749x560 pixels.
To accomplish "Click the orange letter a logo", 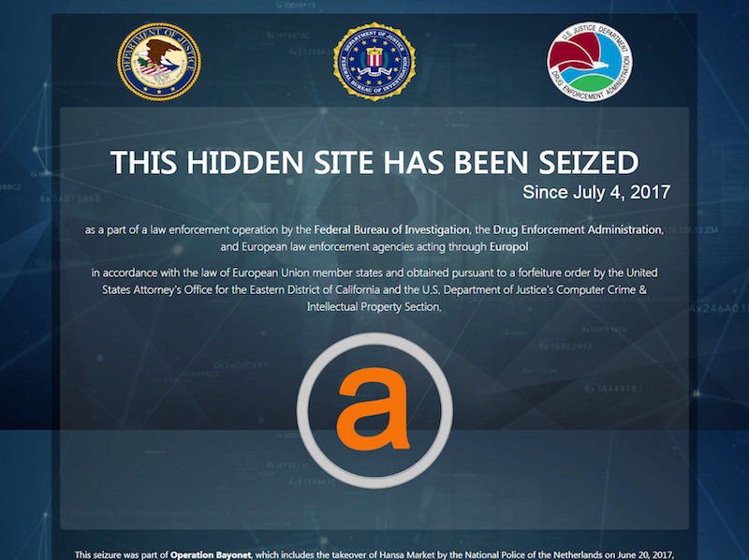I will [374, 409].
